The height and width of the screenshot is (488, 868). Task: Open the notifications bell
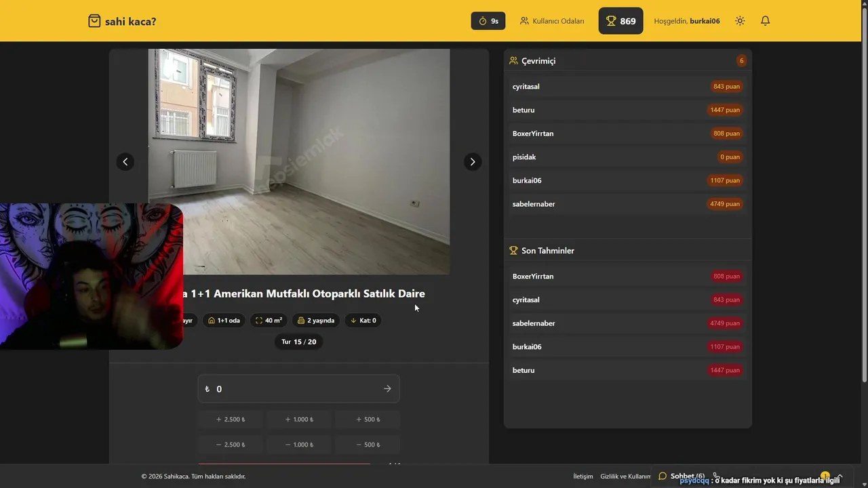765,21
